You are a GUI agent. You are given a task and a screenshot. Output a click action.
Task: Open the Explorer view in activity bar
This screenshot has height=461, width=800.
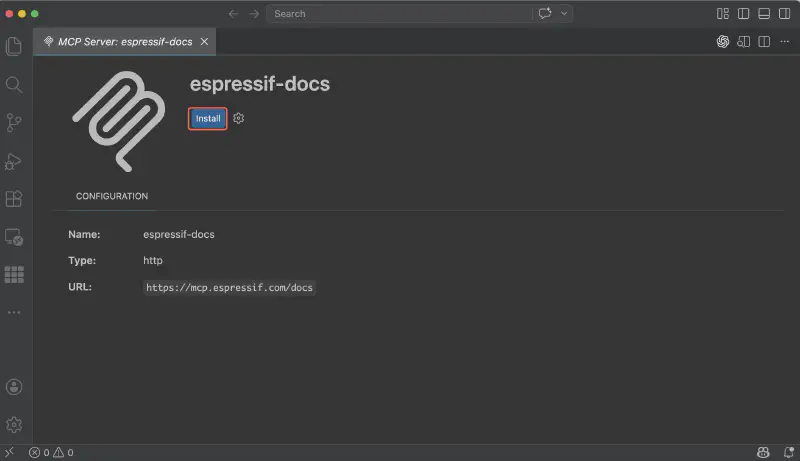14,46
